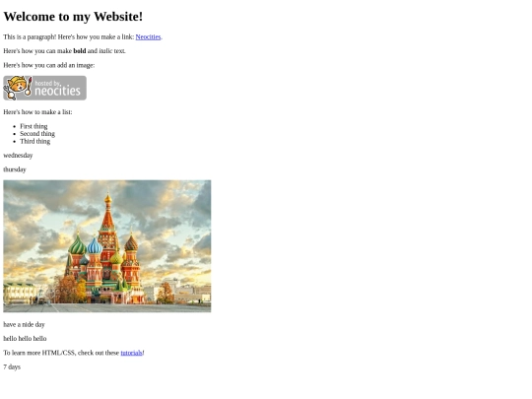Click the have a nide day text
This screenshot has height=399, width=532.
pyautogui.click(x=24, y=325)
